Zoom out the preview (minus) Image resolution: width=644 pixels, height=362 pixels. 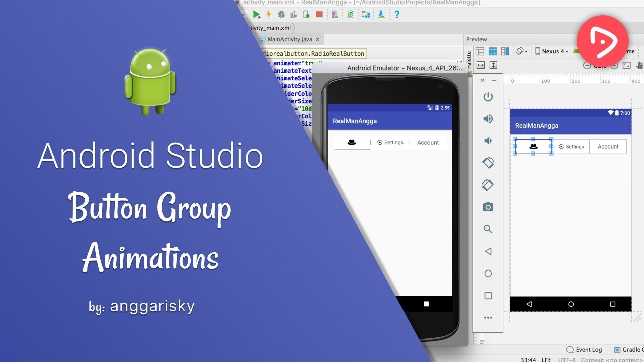pyautogui.click(x=587, y=65)
